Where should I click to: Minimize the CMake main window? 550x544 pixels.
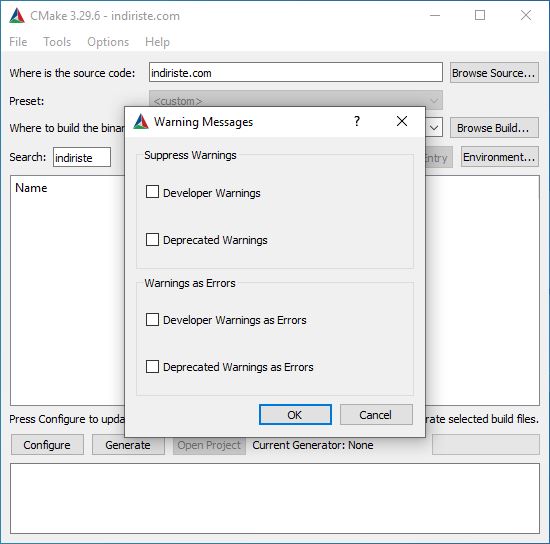[435, 15]
